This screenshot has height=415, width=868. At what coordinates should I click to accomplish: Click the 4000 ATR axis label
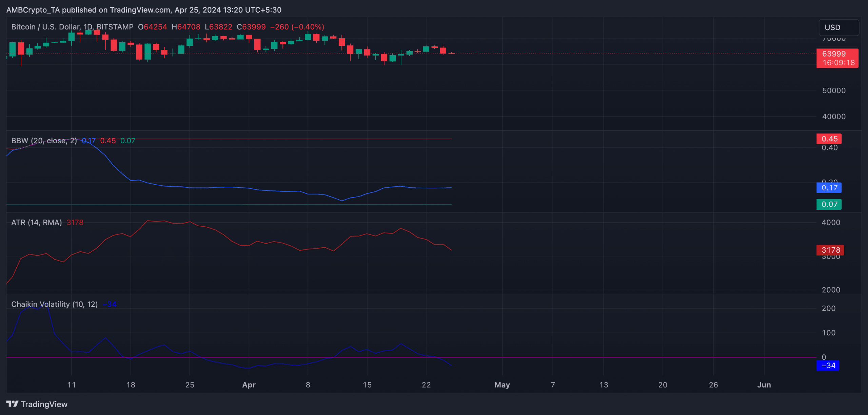[831, 223]
